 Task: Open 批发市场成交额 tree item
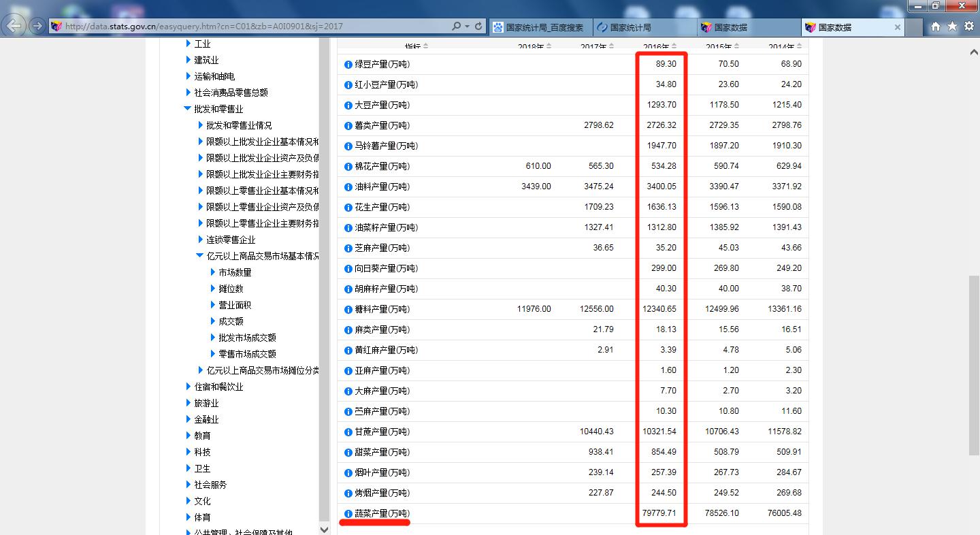pos(247,338)
